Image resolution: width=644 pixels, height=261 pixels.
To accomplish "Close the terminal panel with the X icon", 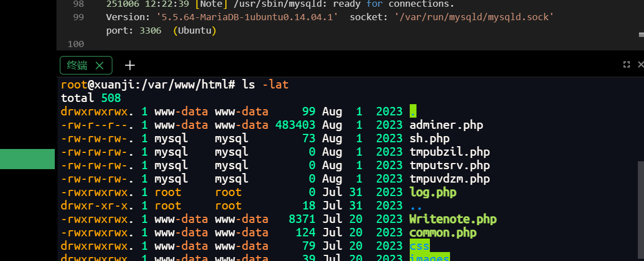I will [641, 65].
